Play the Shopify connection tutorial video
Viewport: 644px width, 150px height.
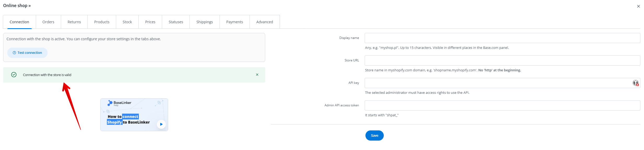point(161,124)
